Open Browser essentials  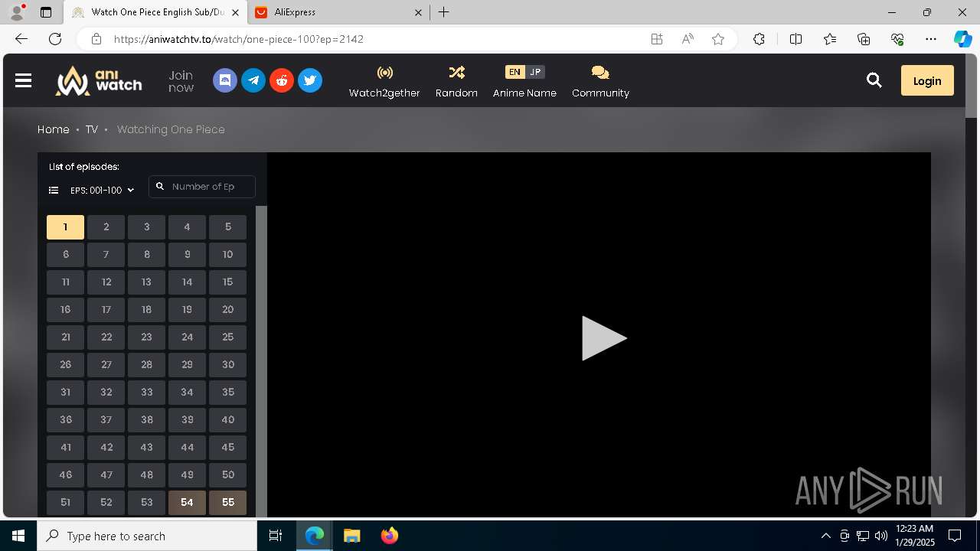(x=897, y=39)
